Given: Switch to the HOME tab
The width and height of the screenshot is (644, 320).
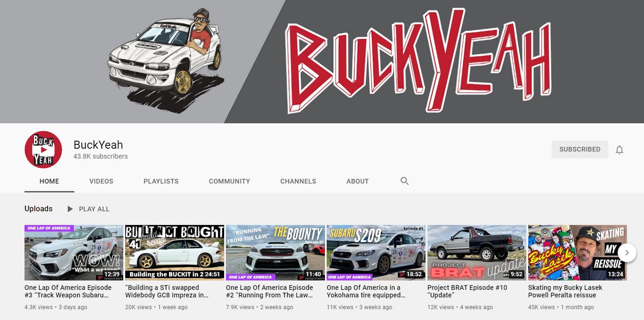Looking at the screenshot, I should pos(49,181).
